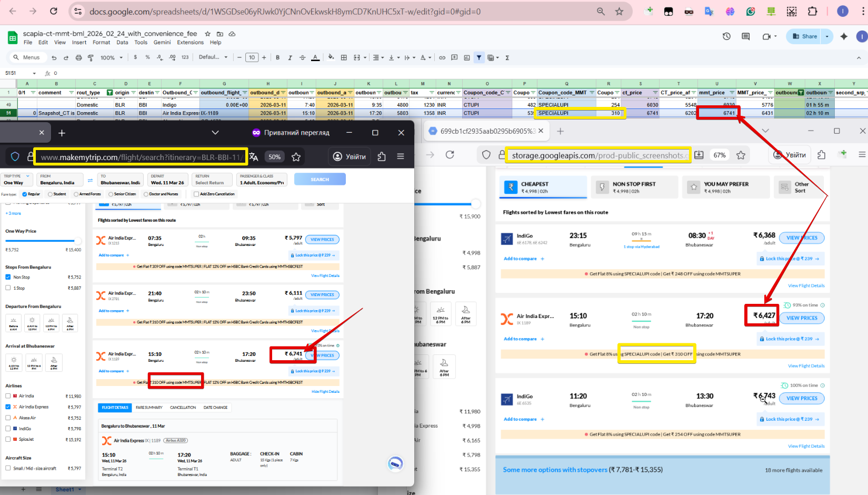
Task: Open the Extensions menu
Action: [x=190, y=43]
